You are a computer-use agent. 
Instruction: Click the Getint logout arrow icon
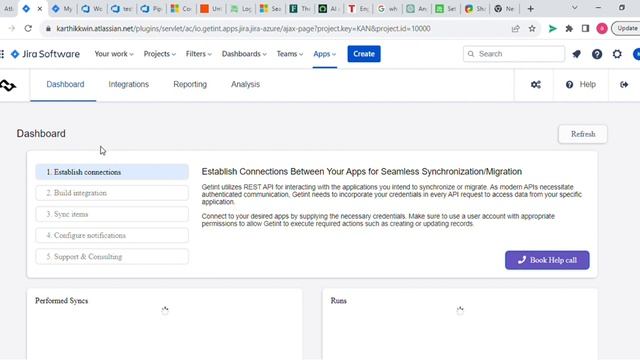(x=624, y=84)
